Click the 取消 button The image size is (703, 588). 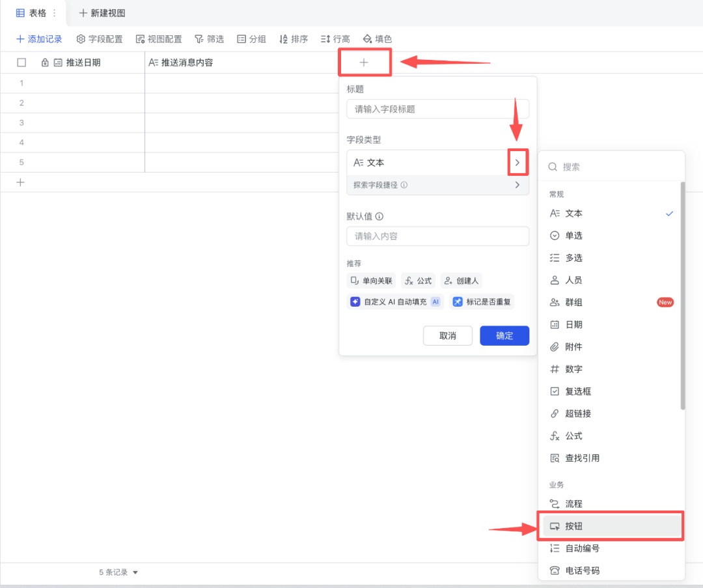447,335
